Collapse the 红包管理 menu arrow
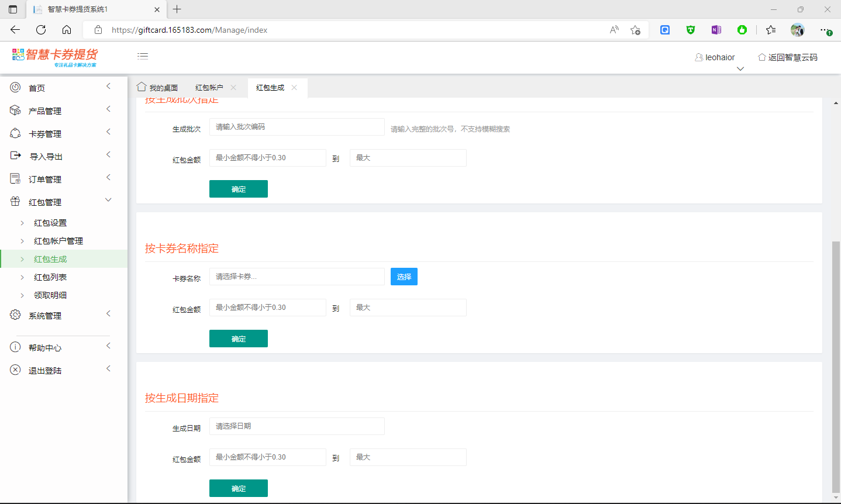The width and height of the screenshot is (841, 504). pos(108,200)
